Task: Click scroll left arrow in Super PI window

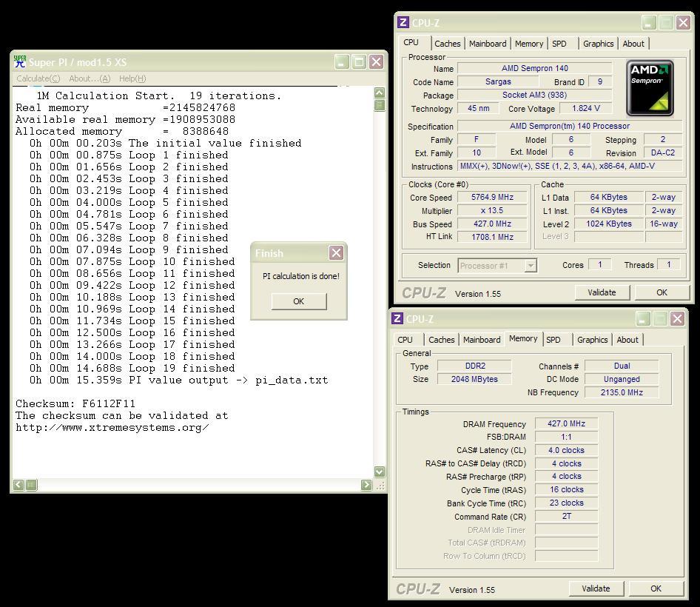Action: click(18, 485)
